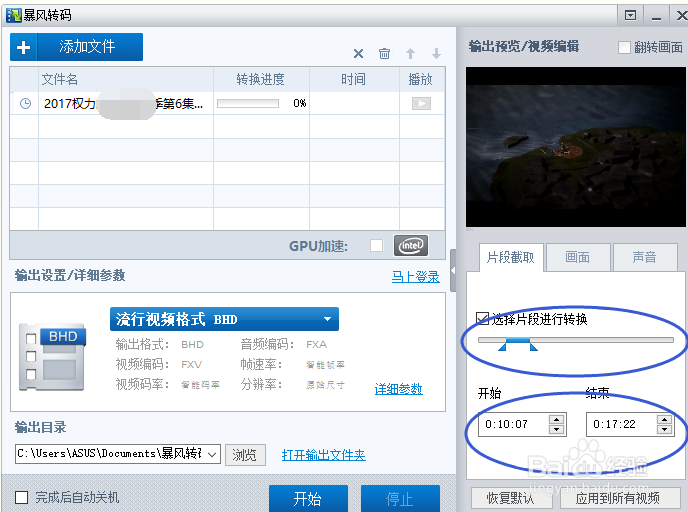
Task: Click the 文件名 column header
Action: 60,79
